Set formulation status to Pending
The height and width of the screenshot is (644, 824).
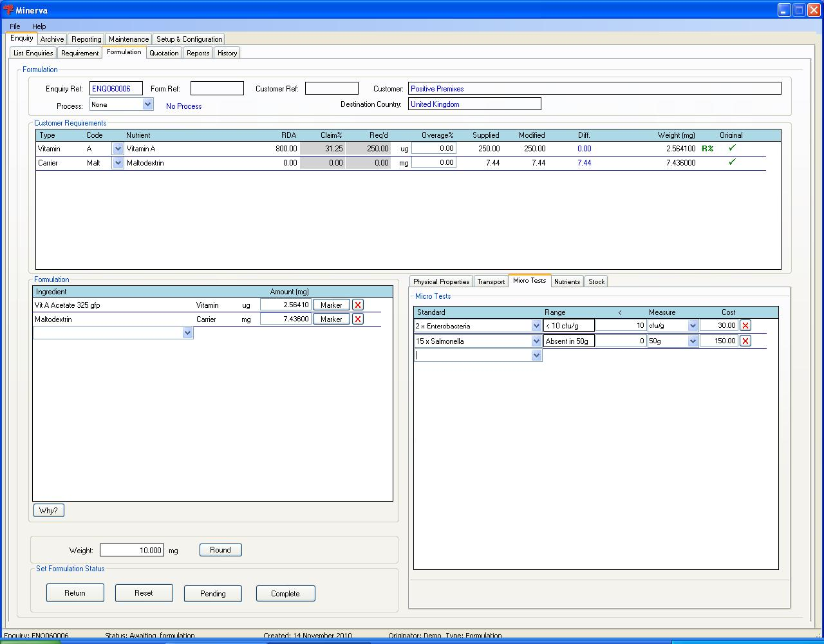(x=212, y=593)
